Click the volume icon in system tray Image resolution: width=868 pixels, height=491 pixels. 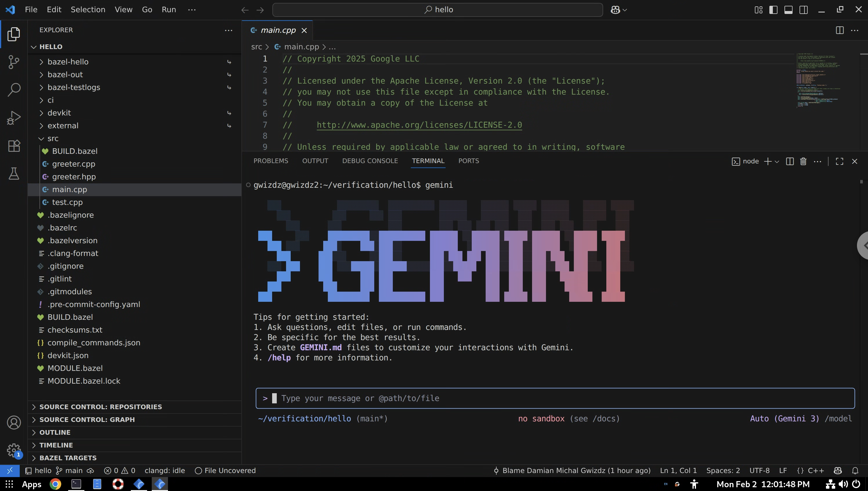[843, 484]
